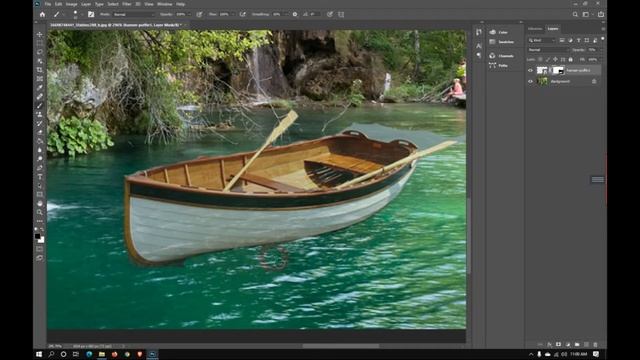Toggle pressure for opacity button
The height and width of the screenshot is (360, 640).
[x=199, y=14]
